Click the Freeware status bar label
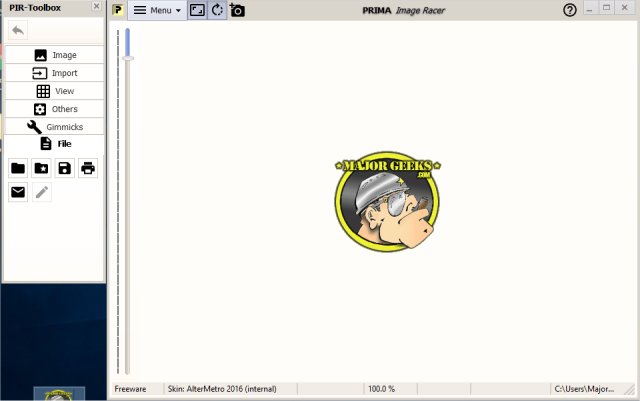The width and height of the screenshot is (640, 401). coord(130,389)
